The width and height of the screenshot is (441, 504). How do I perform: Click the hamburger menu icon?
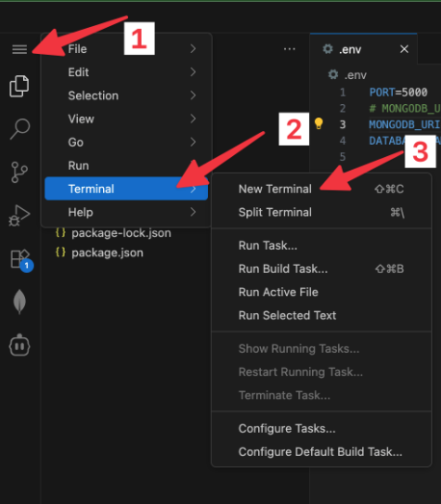(x=19, y=49)
